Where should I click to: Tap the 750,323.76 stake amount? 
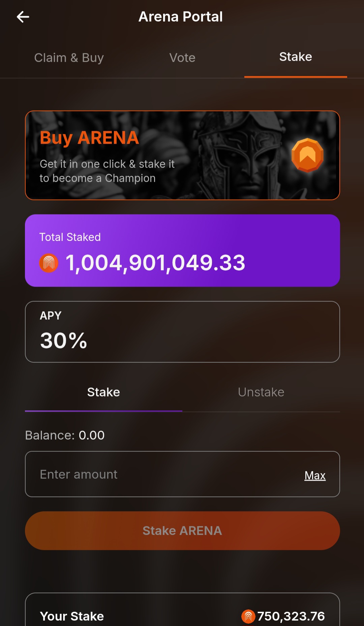click(x=291, y=616)
